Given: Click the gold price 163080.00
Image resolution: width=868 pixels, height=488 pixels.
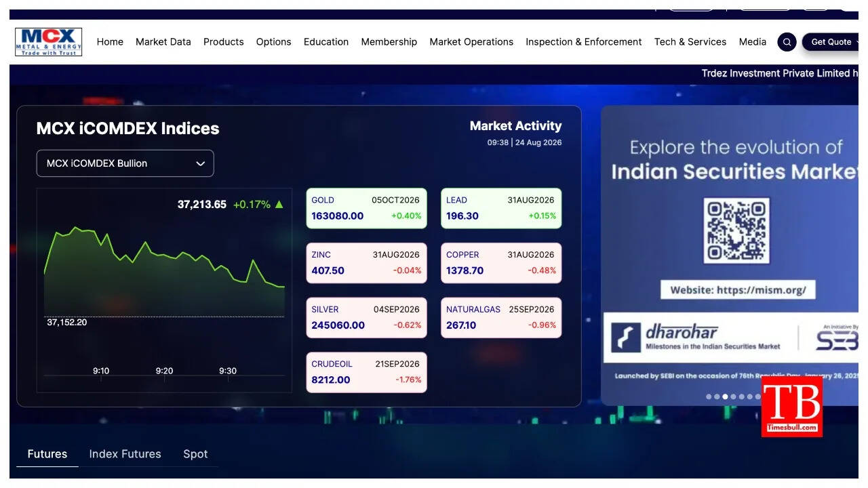Looking at the screenshot, I should (338, 216).
